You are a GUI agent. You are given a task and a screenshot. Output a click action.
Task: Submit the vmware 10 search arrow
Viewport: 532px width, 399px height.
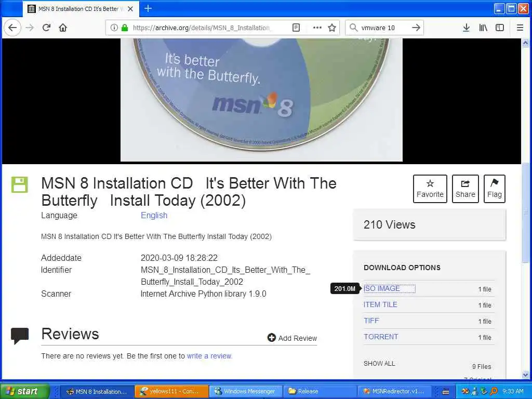coord(416,28)
